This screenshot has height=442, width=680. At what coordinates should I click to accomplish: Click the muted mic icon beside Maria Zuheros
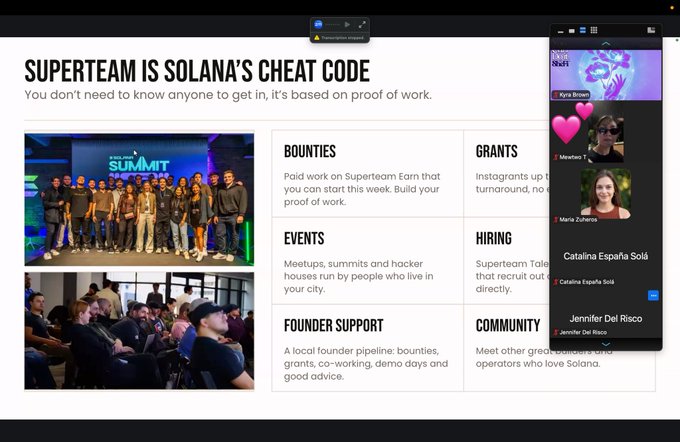tap(556, 219)
